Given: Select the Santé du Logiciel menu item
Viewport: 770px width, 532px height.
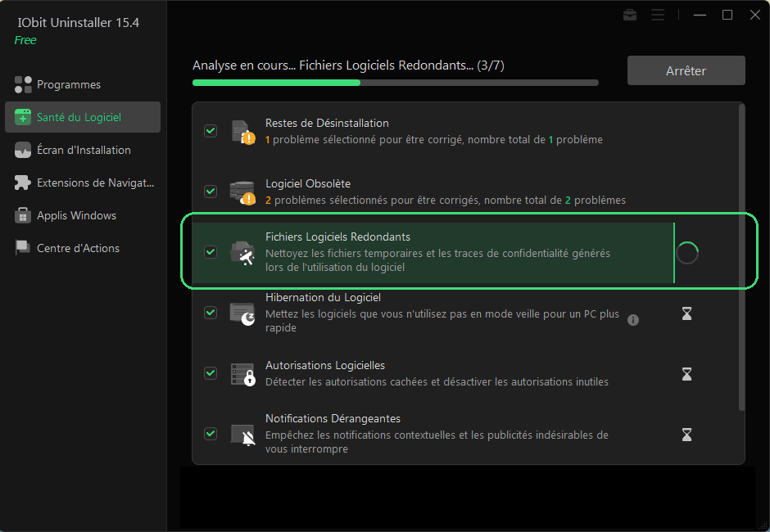Looking at the screenshot, I should (x=83, y=117).
